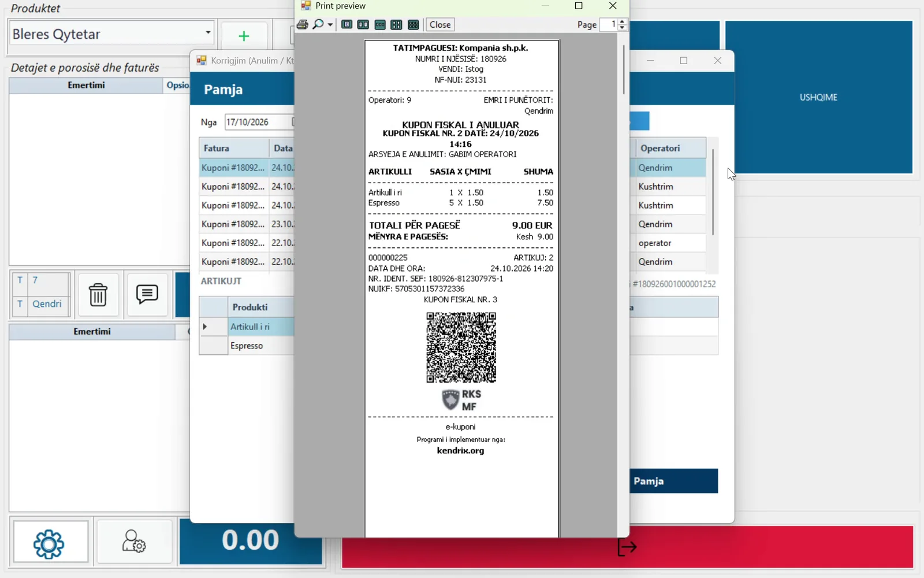Click the 0.00 total display
The height and width of the screenshot is (578, 924).
251,541
